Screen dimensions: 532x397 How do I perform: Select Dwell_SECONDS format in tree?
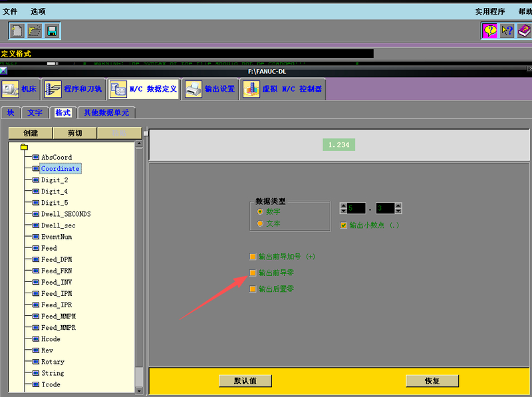click(66, 214)
